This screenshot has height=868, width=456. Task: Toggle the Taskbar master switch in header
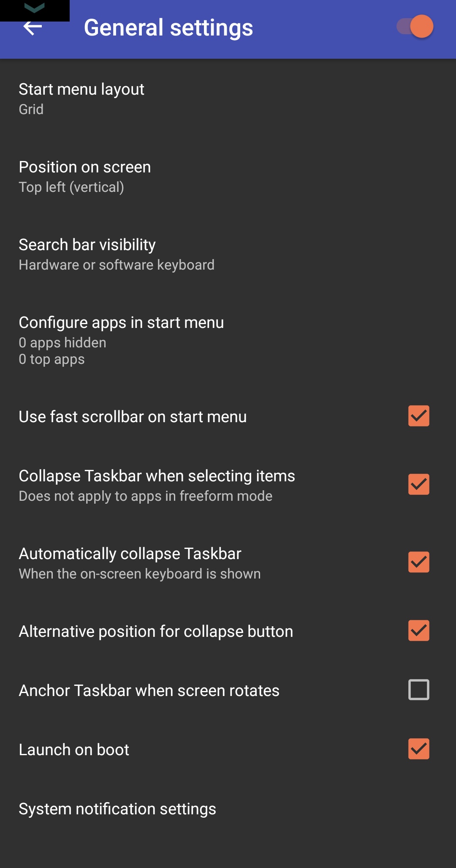tap(415, 27)
